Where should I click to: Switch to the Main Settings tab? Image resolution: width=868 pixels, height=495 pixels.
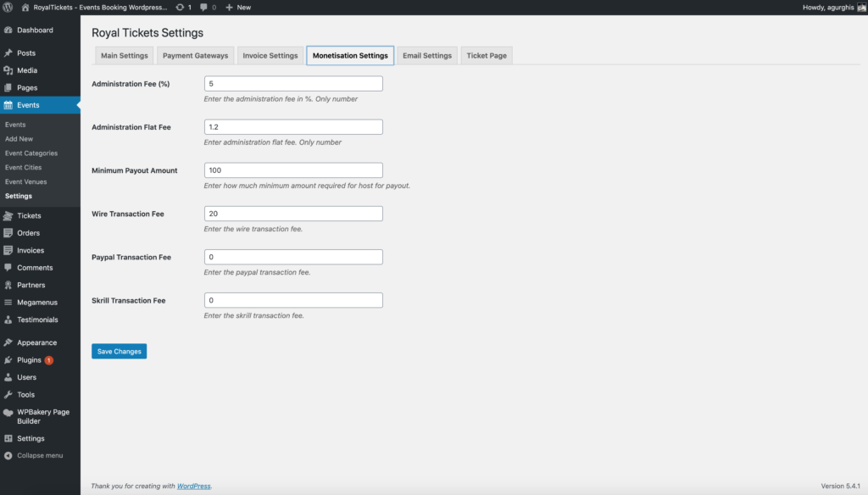tap(125, 55)
